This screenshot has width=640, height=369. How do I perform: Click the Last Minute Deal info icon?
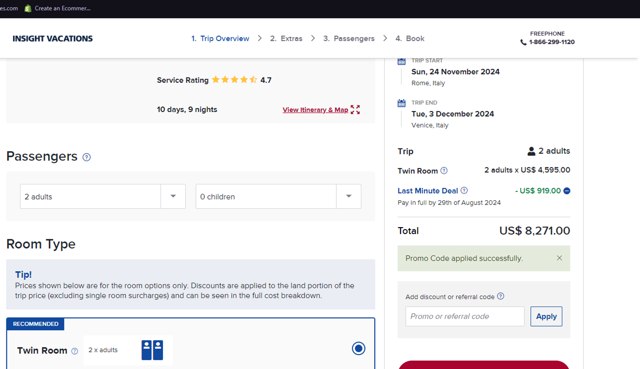click(464, 190)
